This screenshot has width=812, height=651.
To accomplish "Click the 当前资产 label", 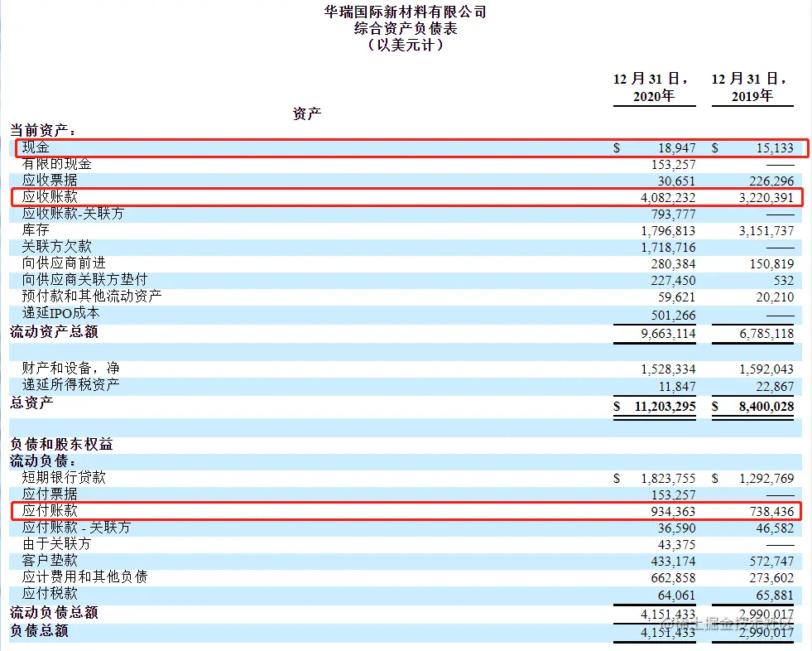I will 42,130.
